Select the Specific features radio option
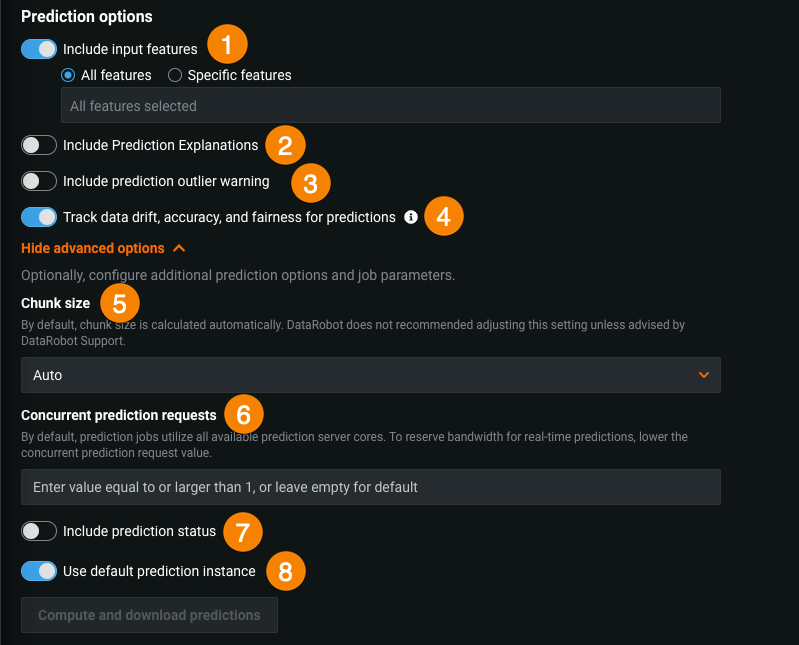Image resolution: width=799 pixels, height=645 pixels. pos(175,75)
